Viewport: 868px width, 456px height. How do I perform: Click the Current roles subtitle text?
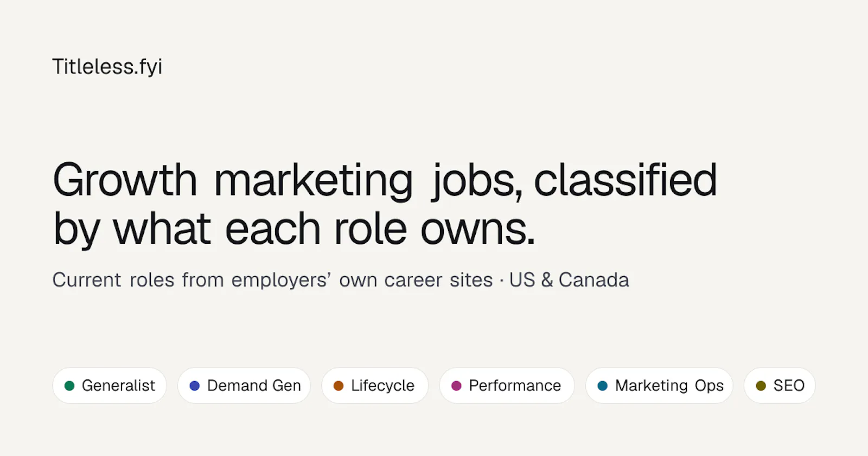(341, 280)
